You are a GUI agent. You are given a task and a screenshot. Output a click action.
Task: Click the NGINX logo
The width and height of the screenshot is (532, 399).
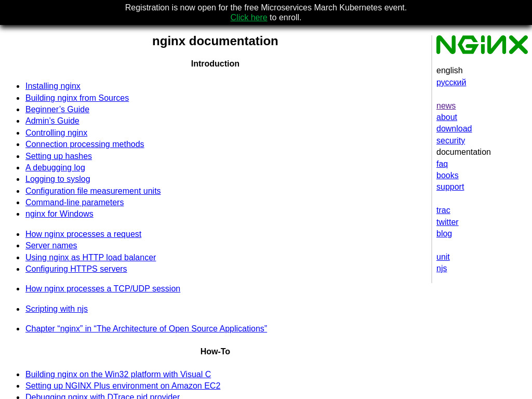tap(482, 45)
